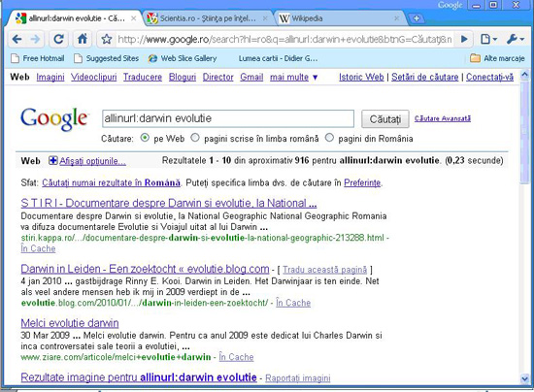Open Imagini search category

[50, 78]
